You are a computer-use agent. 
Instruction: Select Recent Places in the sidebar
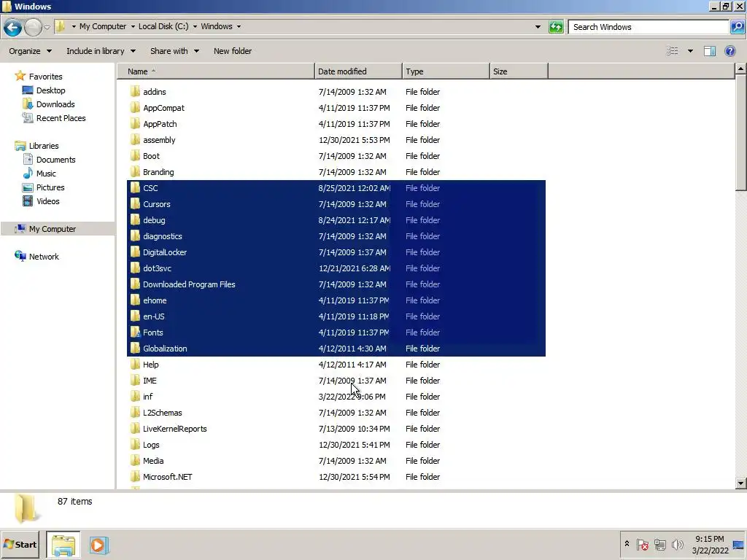[61, 117]
